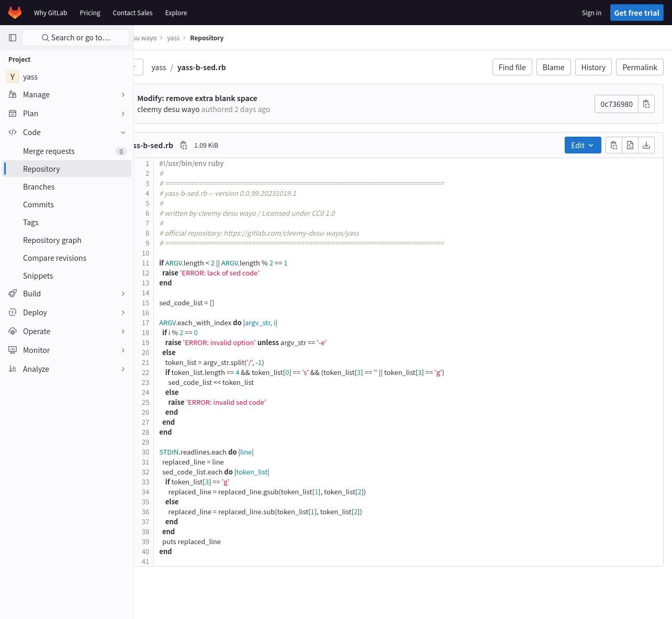This screenshot has width=672, height=619.
Task: Click Permalink button
Action: click(x=640, y=67)
